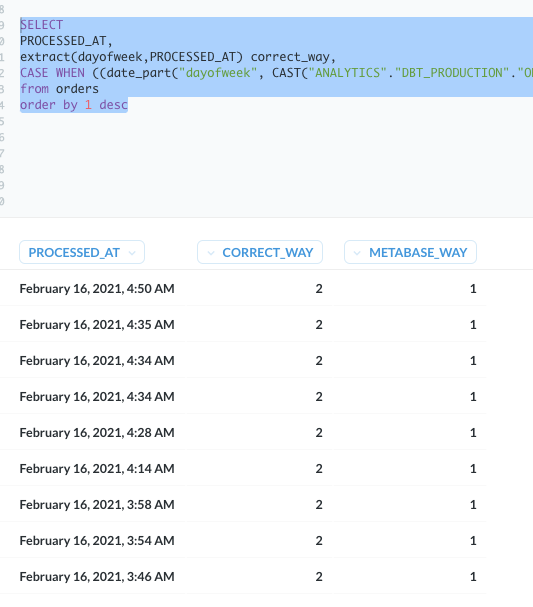The image size is (533, 607).
Task: Click the PROCESSED_AT line in the SQL editor
Action: pyautogui.click(x=66, y=41)
